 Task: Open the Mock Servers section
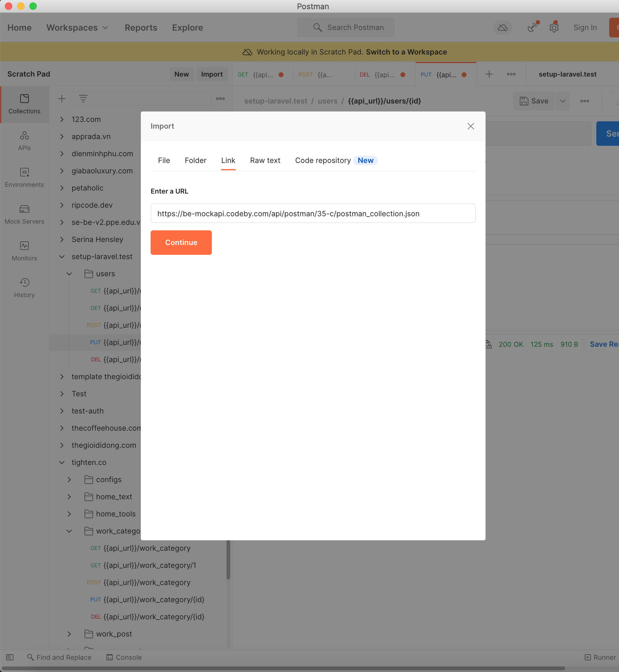coord(24,214)
